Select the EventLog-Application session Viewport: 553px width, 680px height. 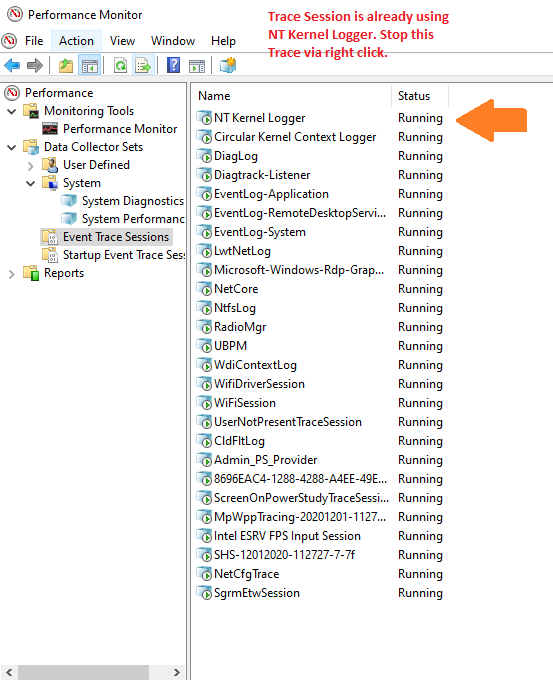pyautogui.click(x=271, y=194)
